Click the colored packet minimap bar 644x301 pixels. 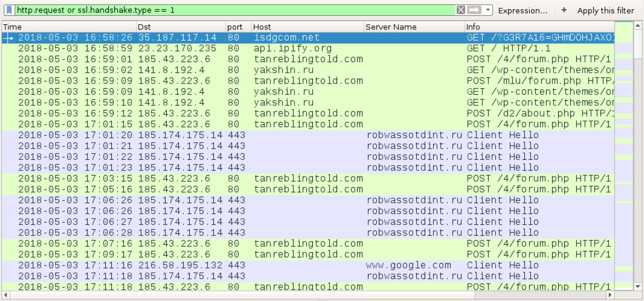(624, 156)
